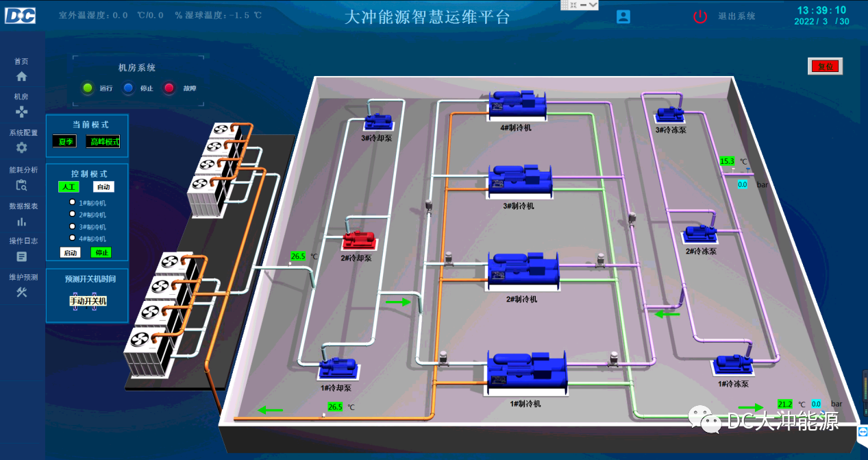Screen dimensions: 868x460
Task: Open 系统配置 gear icon
Action: tap(21, 148)
